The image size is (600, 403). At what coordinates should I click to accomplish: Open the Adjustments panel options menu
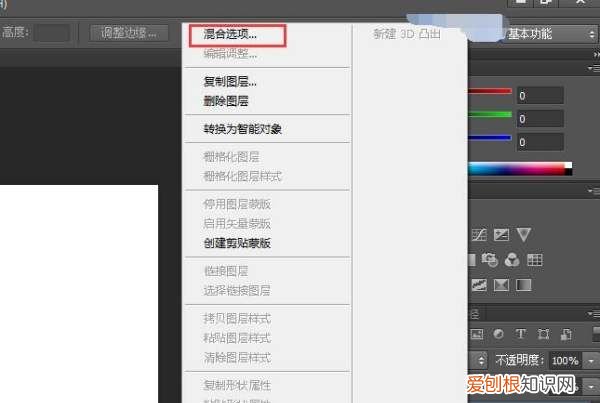(593, 190)
